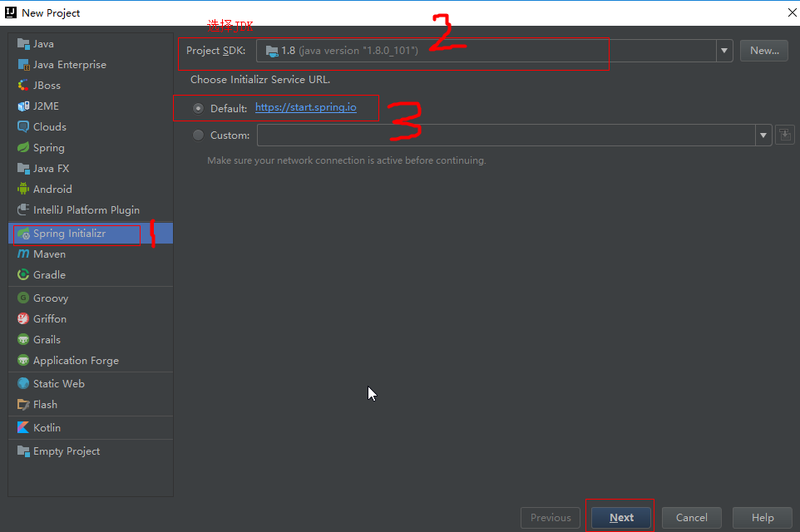
Task: Click the IntelliJ logo in title bar
Action: (x=10, y=12)
